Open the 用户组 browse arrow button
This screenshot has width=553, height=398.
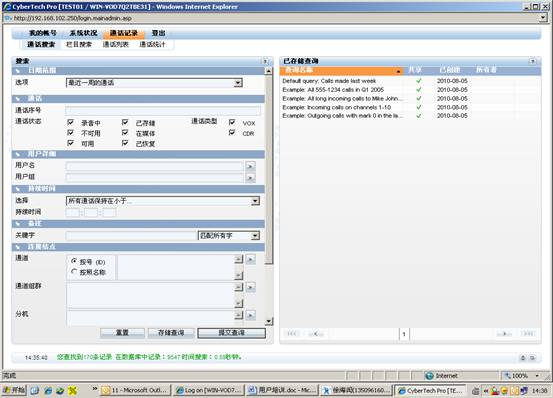coord(250,178)
